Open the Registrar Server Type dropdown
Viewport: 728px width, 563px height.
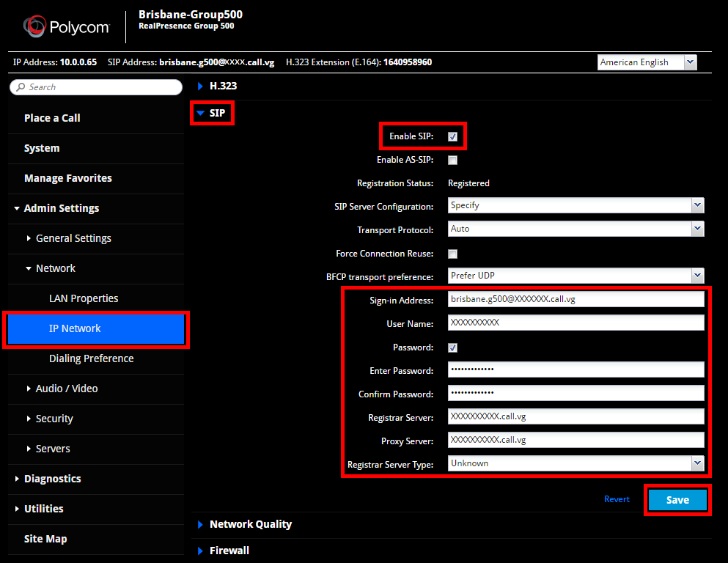(x=576, y=463)
